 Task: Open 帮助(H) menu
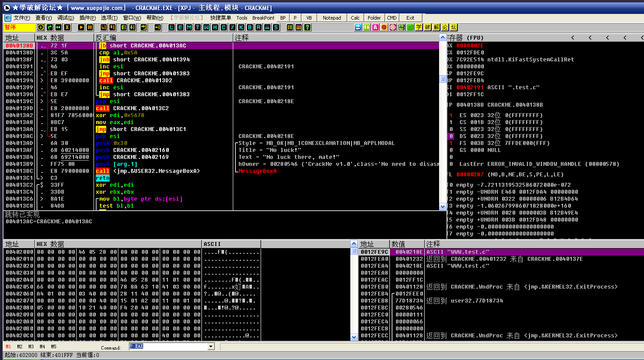point(155,18)
